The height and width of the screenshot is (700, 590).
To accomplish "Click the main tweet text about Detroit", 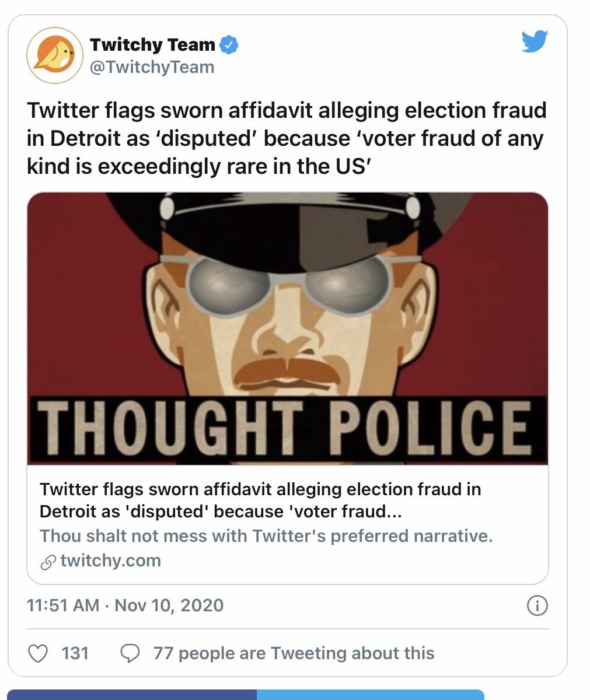I will (x=286, y=139).
